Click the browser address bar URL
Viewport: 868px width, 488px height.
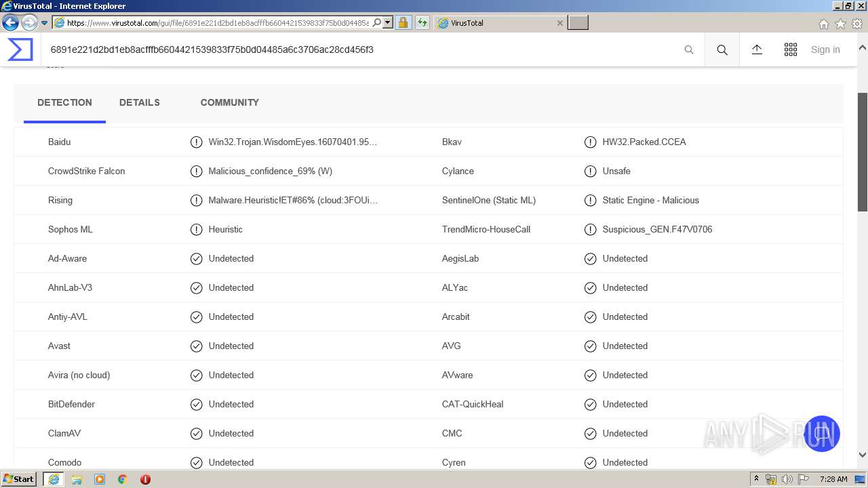click(218, 23)
